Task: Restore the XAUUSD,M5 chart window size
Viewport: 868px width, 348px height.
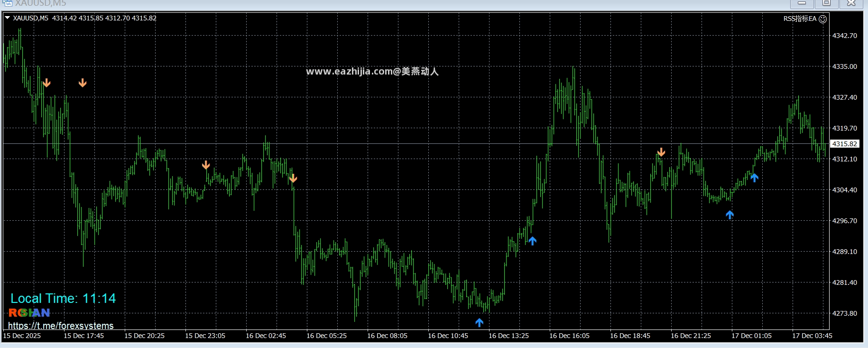Action: pyautogui.click(x=827, y=3)
